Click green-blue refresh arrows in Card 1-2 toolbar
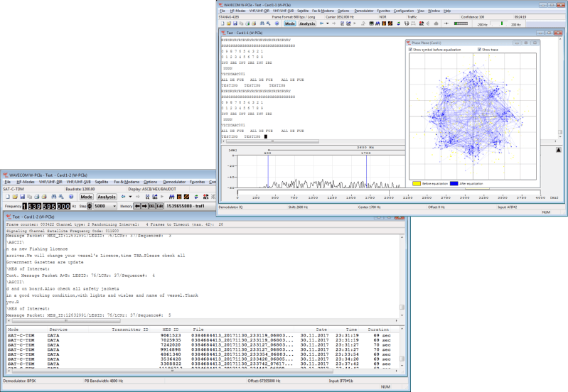 [196, 197]
